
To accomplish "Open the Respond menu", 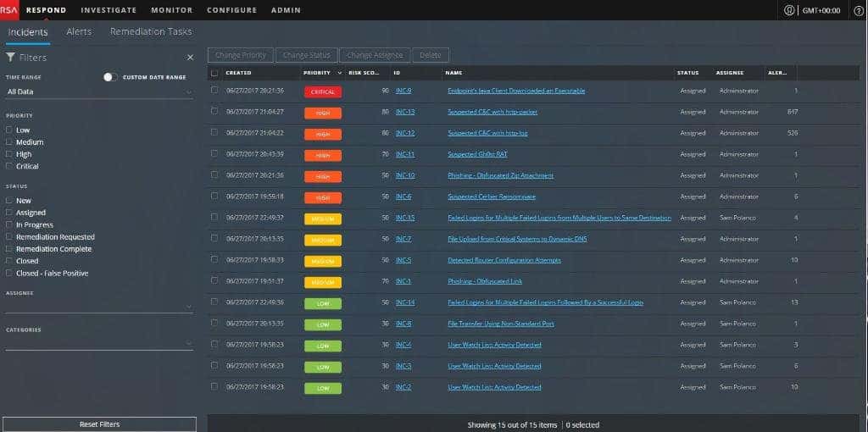I will 46,10.
